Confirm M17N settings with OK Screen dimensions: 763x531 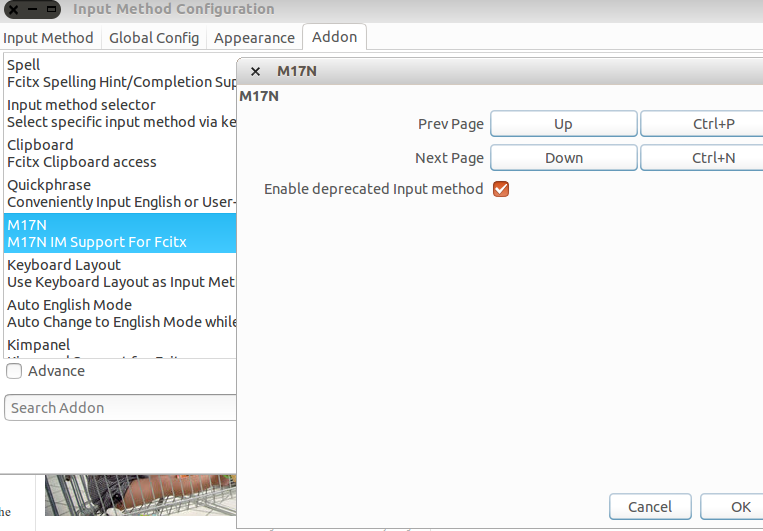click(732, 507)
